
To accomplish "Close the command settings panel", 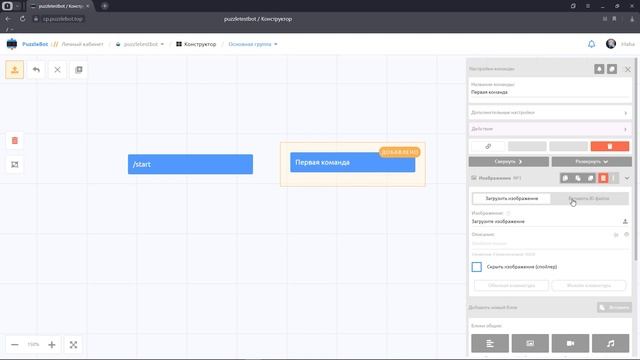I will click(x=628, y=69).
